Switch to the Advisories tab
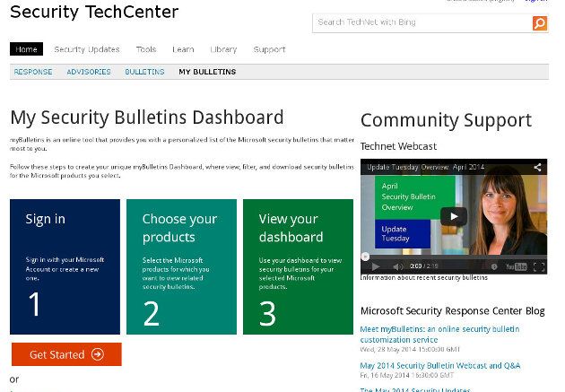 tap(89, 72)
